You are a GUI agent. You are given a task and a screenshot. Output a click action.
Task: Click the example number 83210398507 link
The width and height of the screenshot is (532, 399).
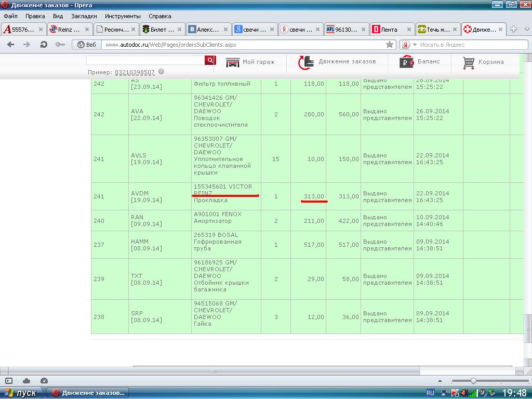point(135,72)
